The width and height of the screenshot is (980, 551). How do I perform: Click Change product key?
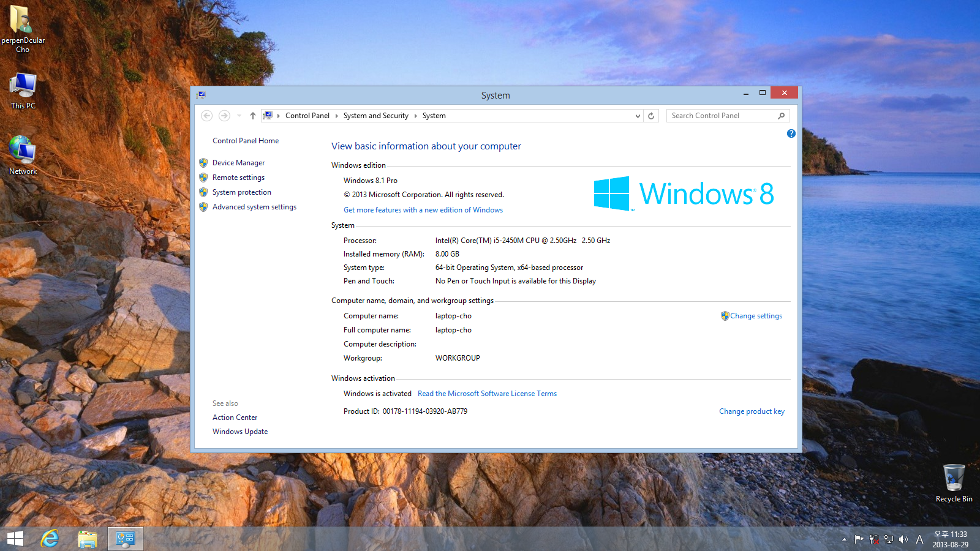click(x=752, y=411)
